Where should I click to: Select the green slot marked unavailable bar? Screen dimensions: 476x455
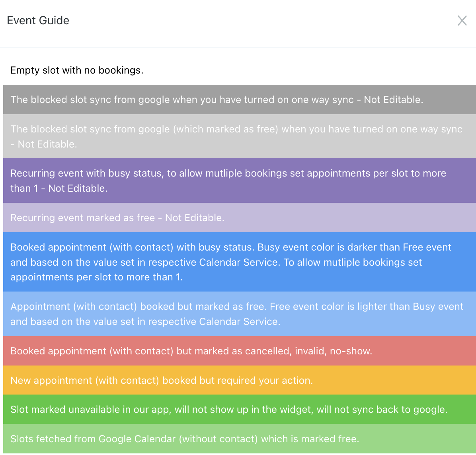coord(240,409)
